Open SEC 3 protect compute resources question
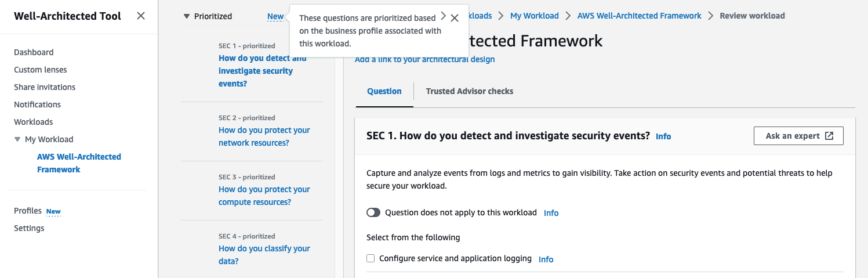 point(264,196)
